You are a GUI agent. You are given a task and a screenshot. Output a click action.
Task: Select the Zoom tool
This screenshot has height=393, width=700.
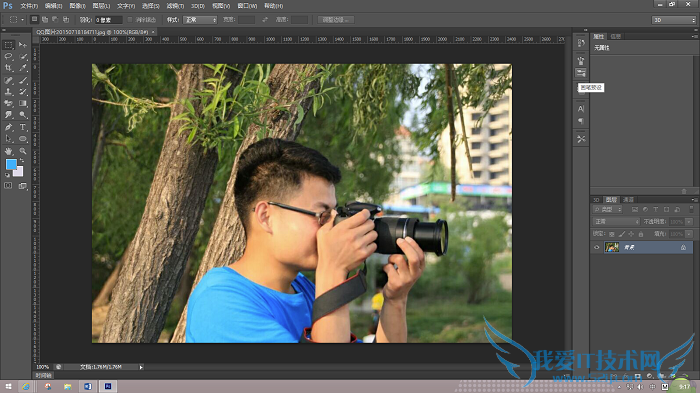coord(23,151)
